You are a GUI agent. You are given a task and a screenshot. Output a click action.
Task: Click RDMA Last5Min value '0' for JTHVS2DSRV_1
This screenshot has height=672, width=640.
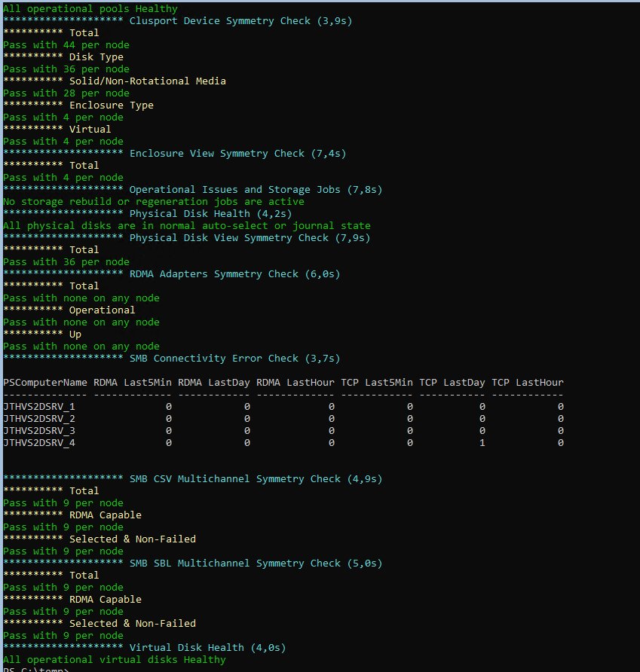point(169,406)
